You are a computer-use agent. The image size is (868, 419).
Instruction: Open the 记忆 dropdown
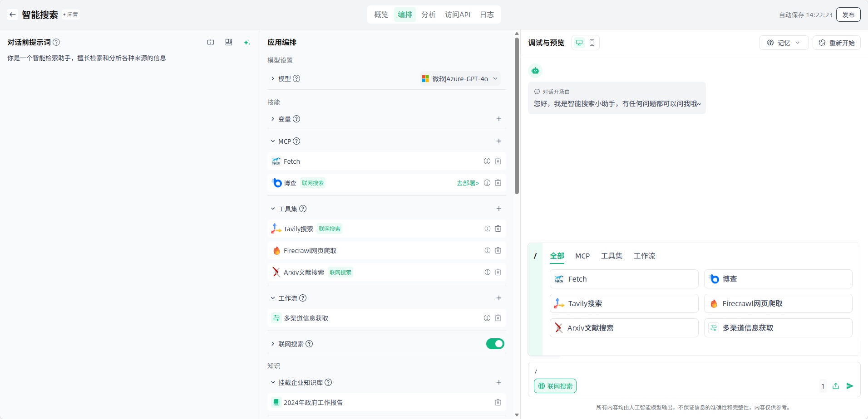pyautogui.click(x=784, y=43)
